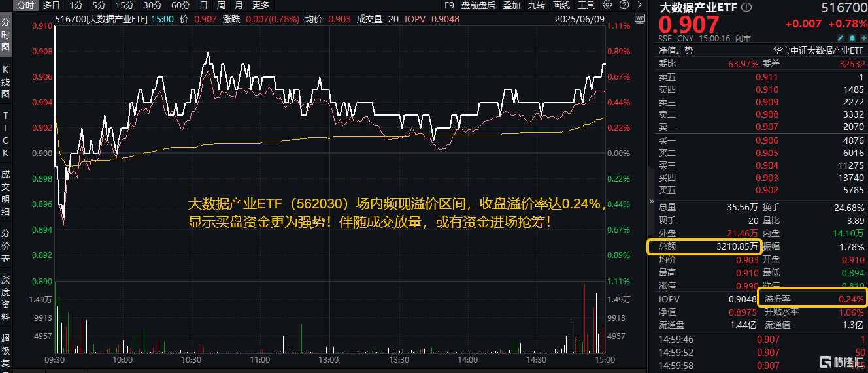Viewport: 868px width, 373px height.
Task: Switch to the 30分 chart tab
Action: (152, 5)
